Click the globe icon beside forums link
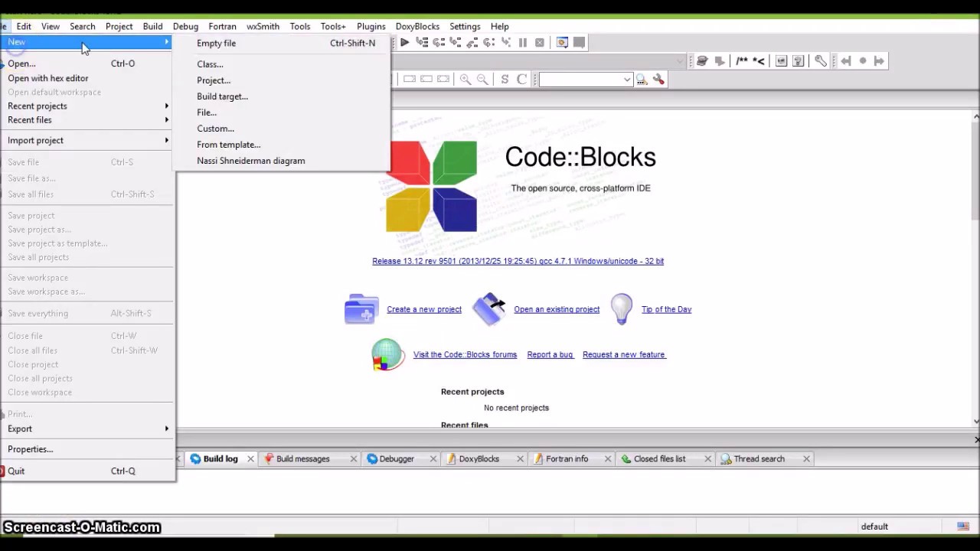The width and height of the screenshot is (980, 551). point(387,355)
